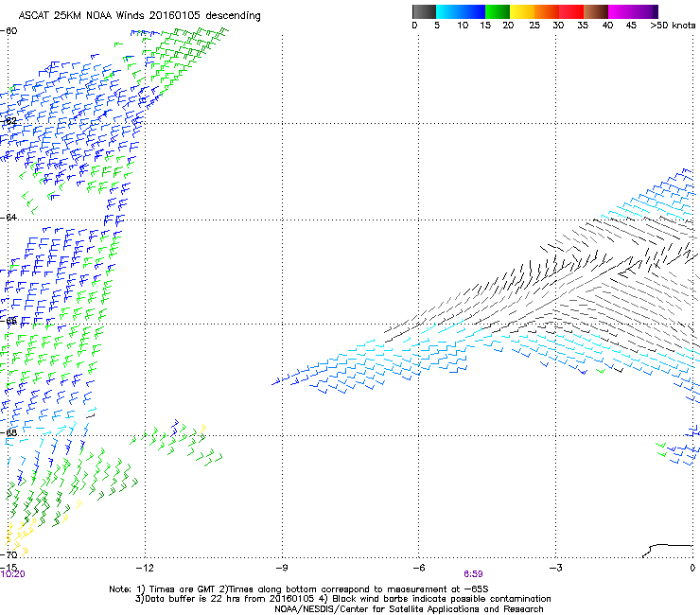
Task: Click the '0' longitude axis label
Action: point(692,568)
